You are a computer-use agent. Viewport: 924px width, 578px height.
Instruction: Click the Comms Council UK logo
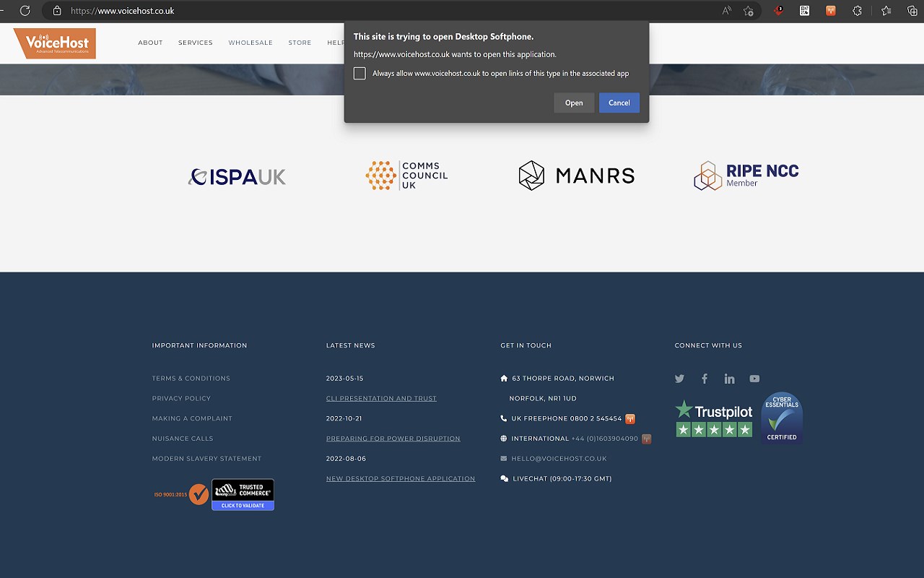(x=406, y=176)
